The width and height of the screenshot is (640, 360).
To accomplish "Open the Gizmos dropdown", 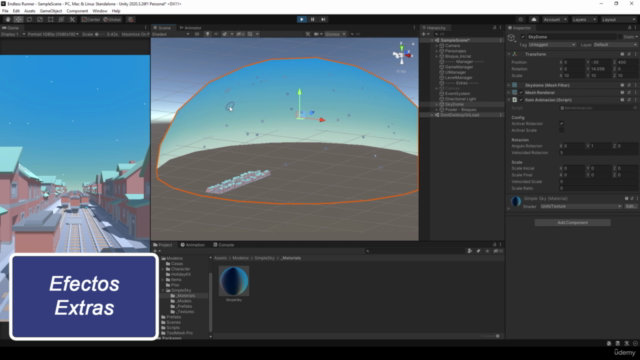I will tap(335, 34).
